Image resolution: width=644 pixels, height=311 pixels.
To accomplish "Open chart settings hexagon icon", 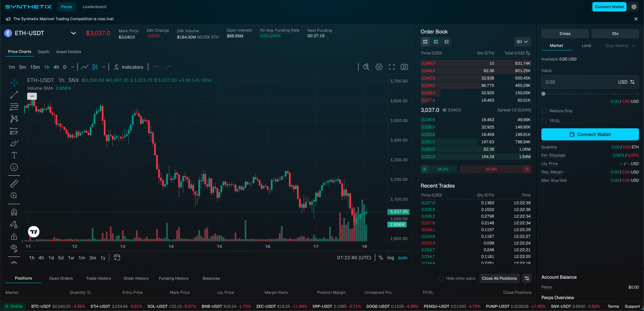I will 379,67.
